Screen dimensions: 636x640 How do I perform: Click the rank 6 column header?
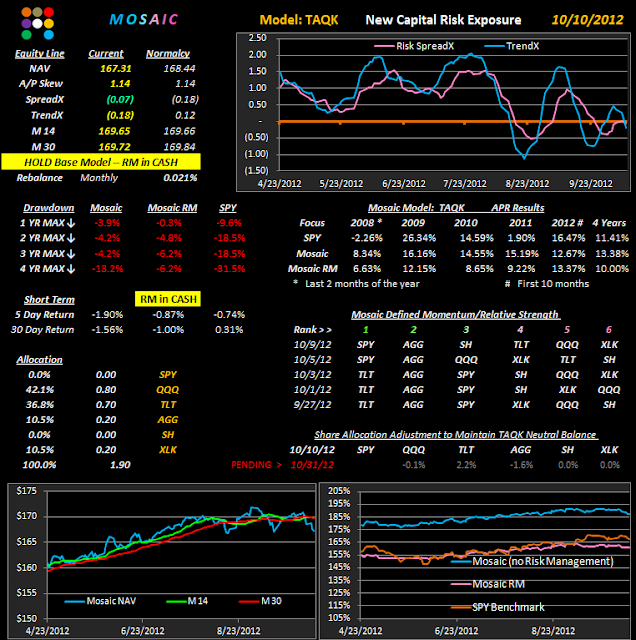point(609,330)
